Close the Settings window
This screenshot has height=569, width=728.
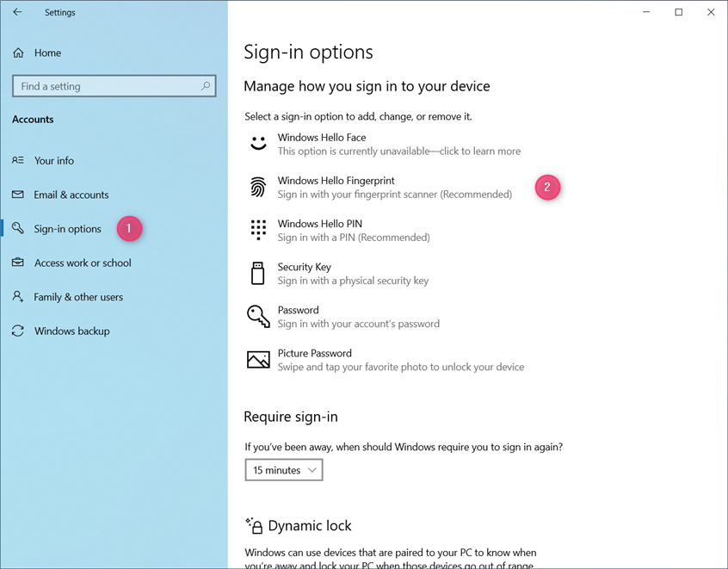point(711,12)
